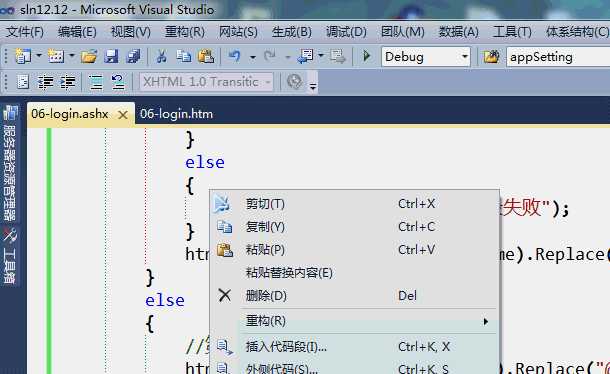610x374 pixels.
Task: Choose 剪切(T) from context menu
Action: (x=354, y=204)
